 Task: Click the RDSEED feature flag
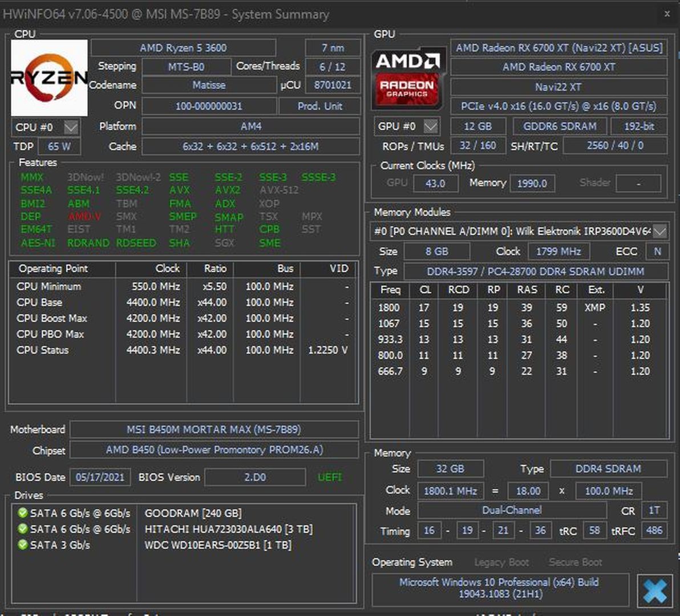(x=136, y=243)
